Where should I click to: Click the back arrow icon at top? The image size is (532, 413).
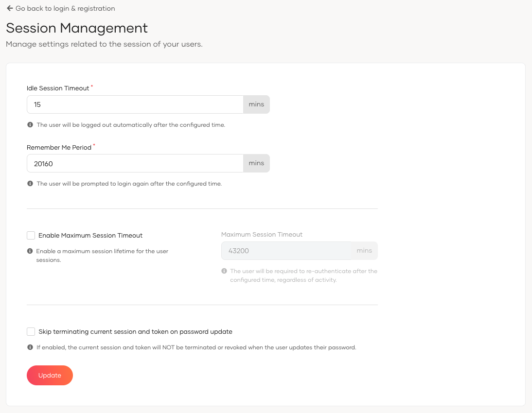pyautogui.click(x=10, y=8)
